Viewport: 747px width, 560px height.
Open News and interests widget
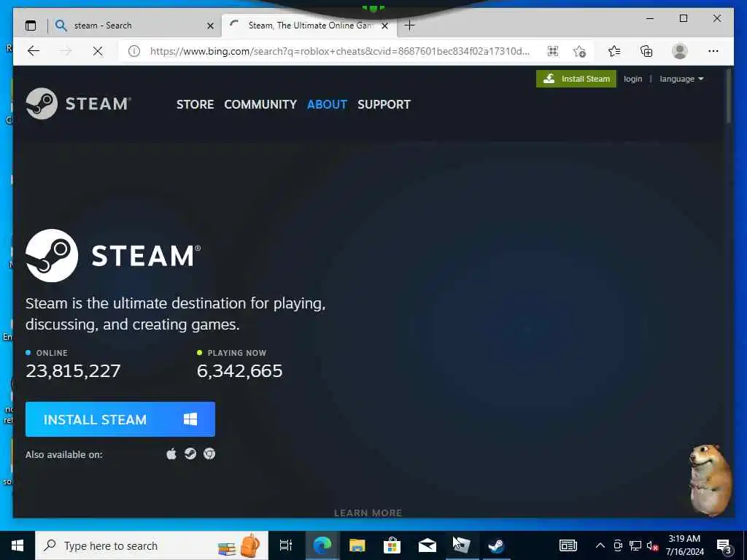(x=568, y=545)
